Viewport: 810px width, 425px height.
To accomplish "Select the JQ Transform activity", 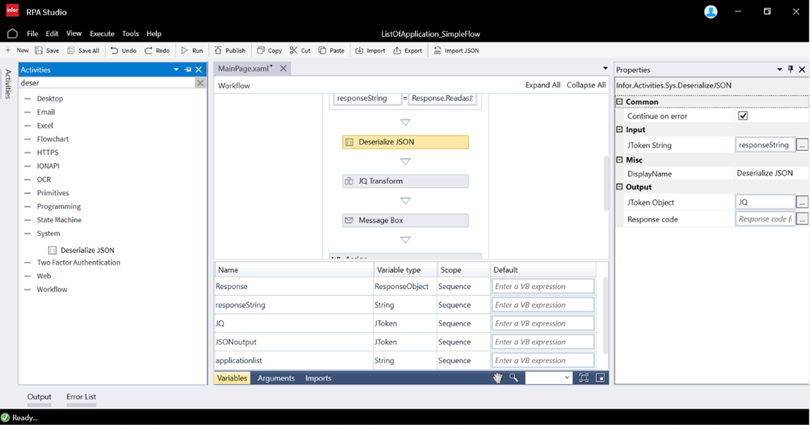I will pos(405,181).
